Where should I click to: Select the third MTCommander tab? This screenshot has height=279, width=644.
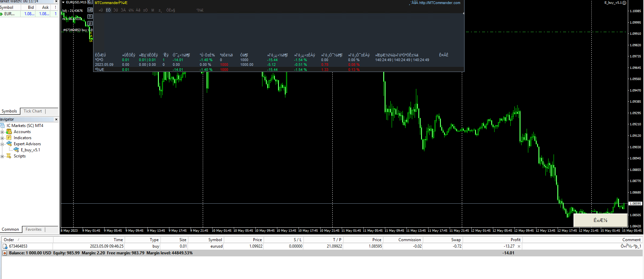[x=116, y=10]
